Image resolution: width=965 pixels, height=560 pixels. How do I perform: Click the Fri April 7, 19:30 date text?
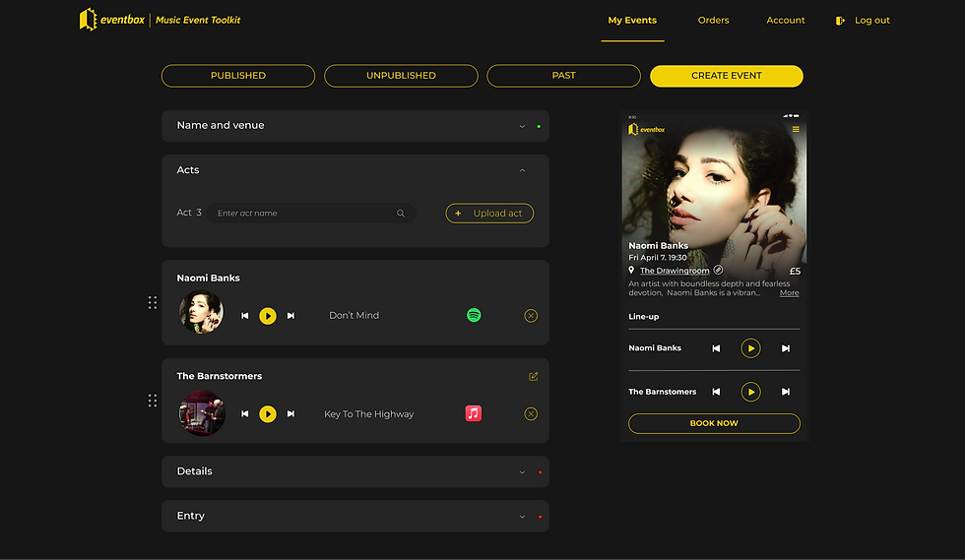coord(658,258)
